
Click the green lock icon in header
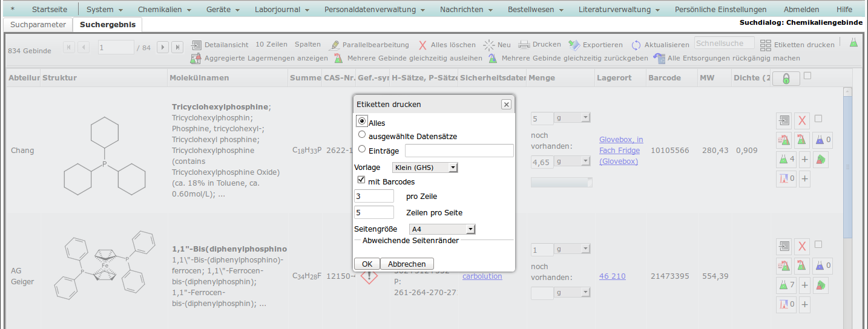pos(786,79)
